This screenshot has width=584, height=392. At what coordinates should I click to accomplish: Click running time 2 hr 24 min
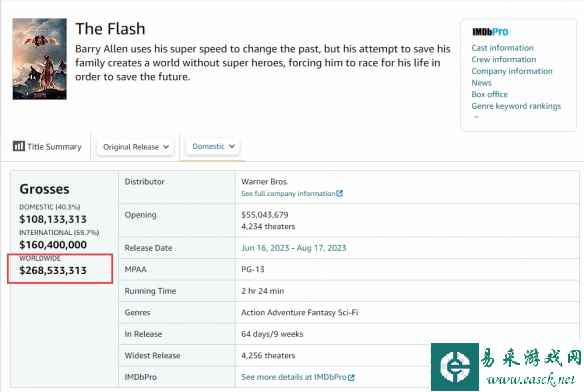click(x=263, y=291)
